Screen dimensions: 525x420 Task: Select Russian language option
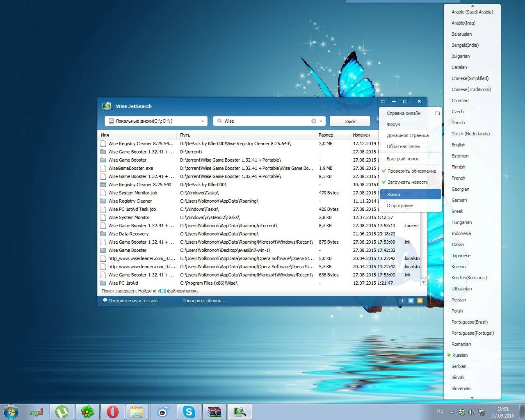[x=472, y=355]
